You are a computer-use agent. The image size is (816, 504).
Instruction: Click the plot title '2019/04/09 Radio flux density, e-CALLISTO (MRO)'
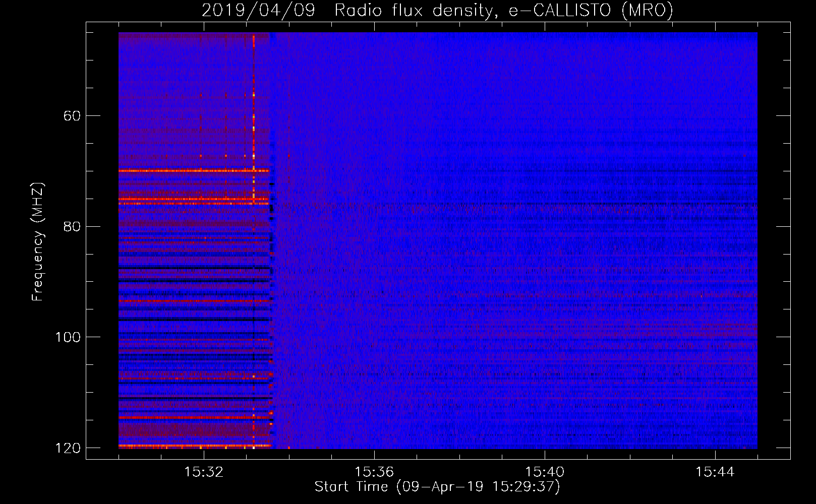click(x=437, y=10)
